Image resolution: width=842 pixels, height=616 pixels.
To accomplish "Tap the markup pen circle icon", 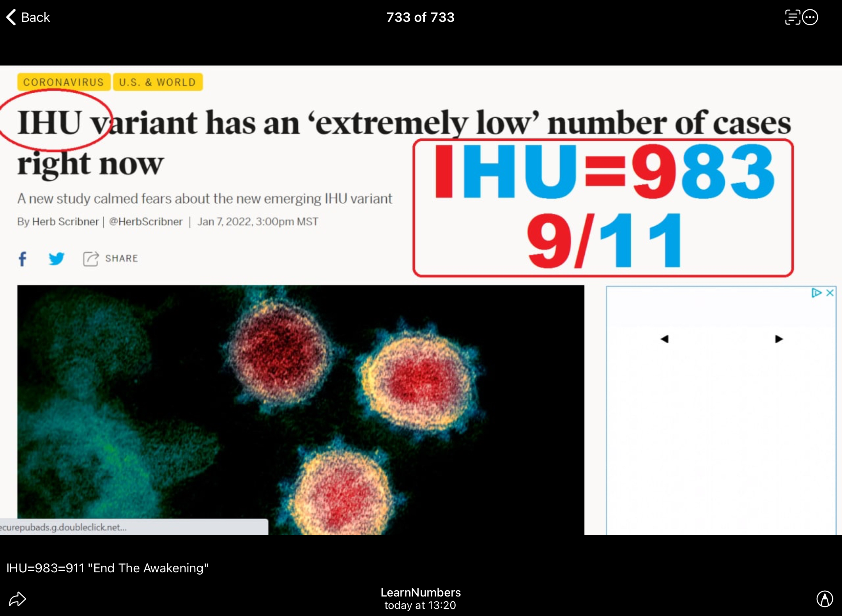I will pos(824,599).
